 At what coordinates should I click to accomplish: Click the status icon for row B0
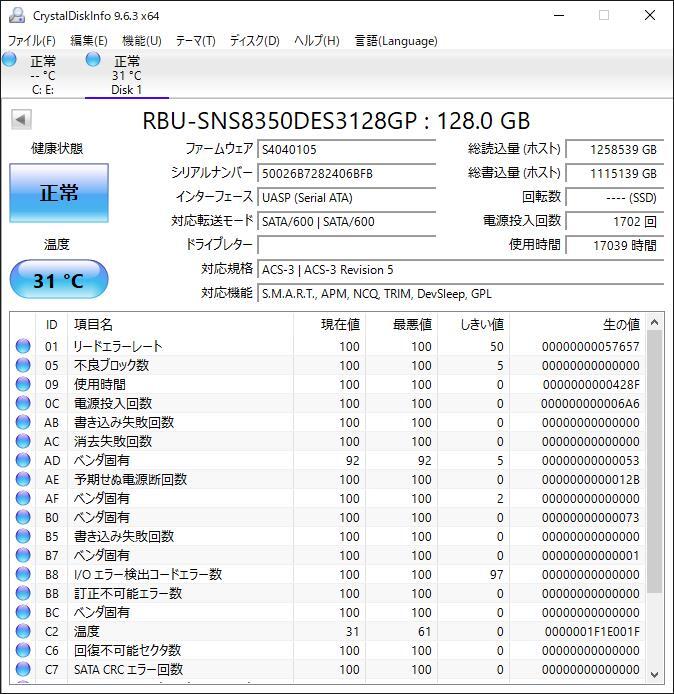pyautogui.click(x=23, y=517)
